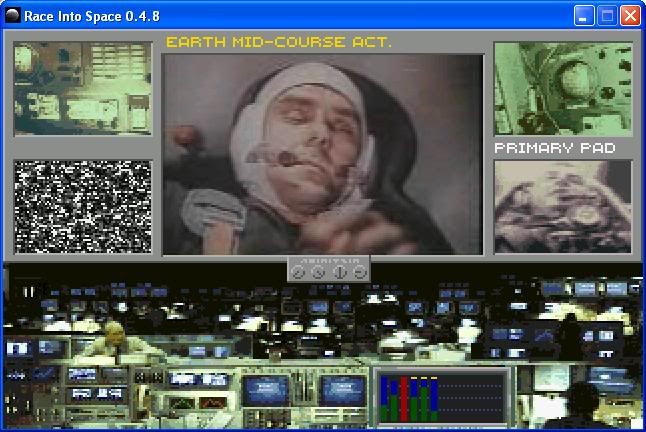The image size is (646, 432).
Task: Click the mission status bar graph display
Action: (x=442, y=397)
